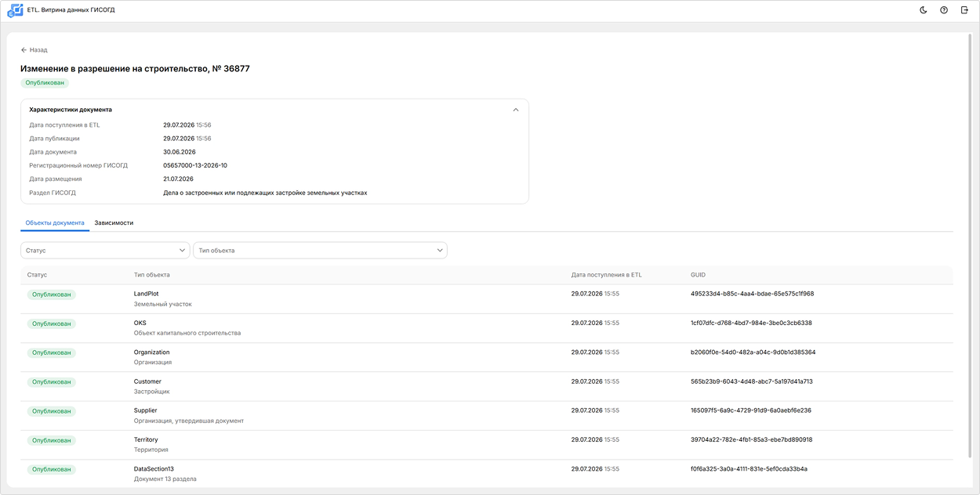Open the Supplier object row
Viewport: 980px width, 495px height.
(487, 416)
